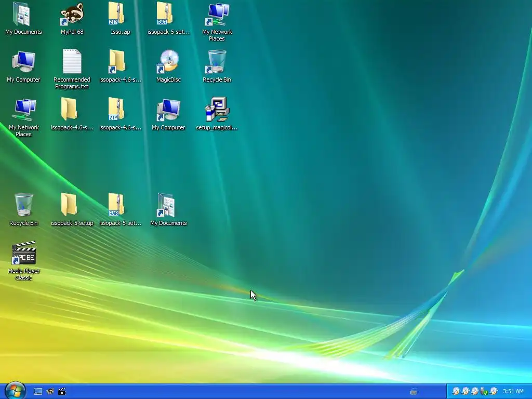The width and height of the screenshot is (532, 399).
Task: Select My Network Places shortcut with arrow
Action: (x=217, y=22)
